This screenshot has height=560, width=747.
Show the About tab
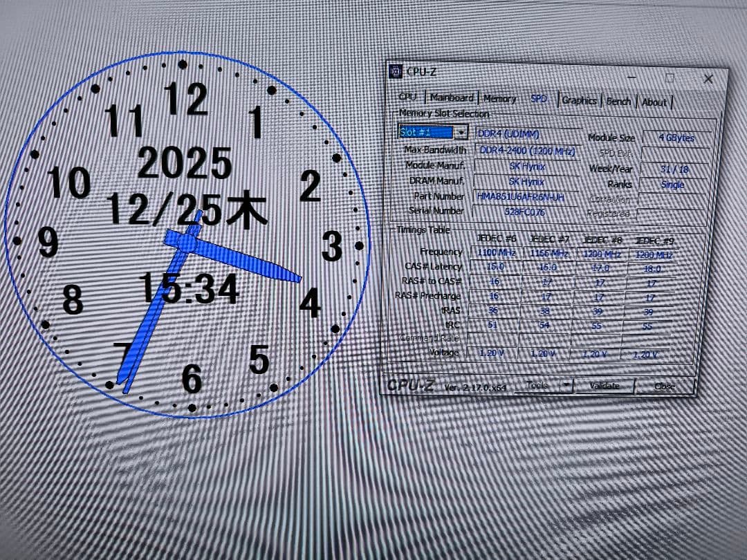654,102
